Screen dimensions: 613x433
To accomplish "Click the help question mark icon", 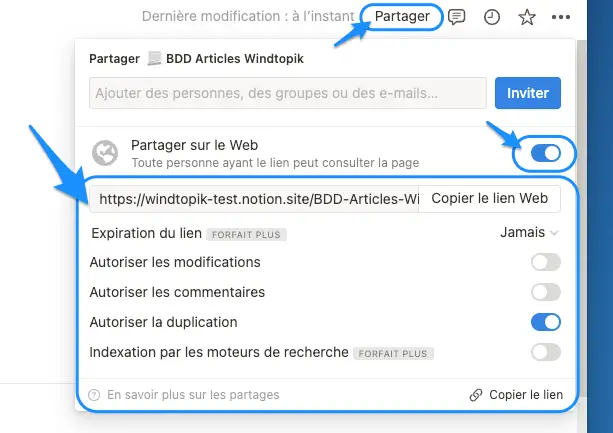I will pyautogui.click(x=94, y=395).
